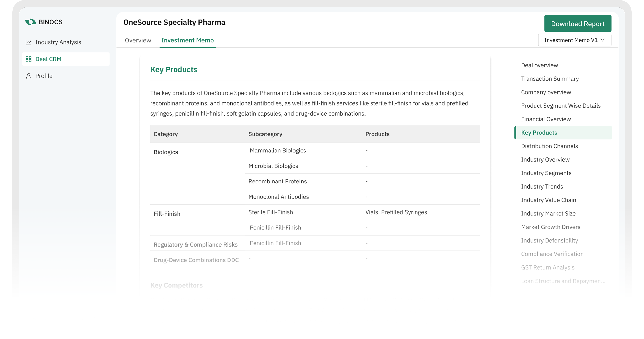
Task: Click the Sterile Fill-Finish cell
Action: 271,212
